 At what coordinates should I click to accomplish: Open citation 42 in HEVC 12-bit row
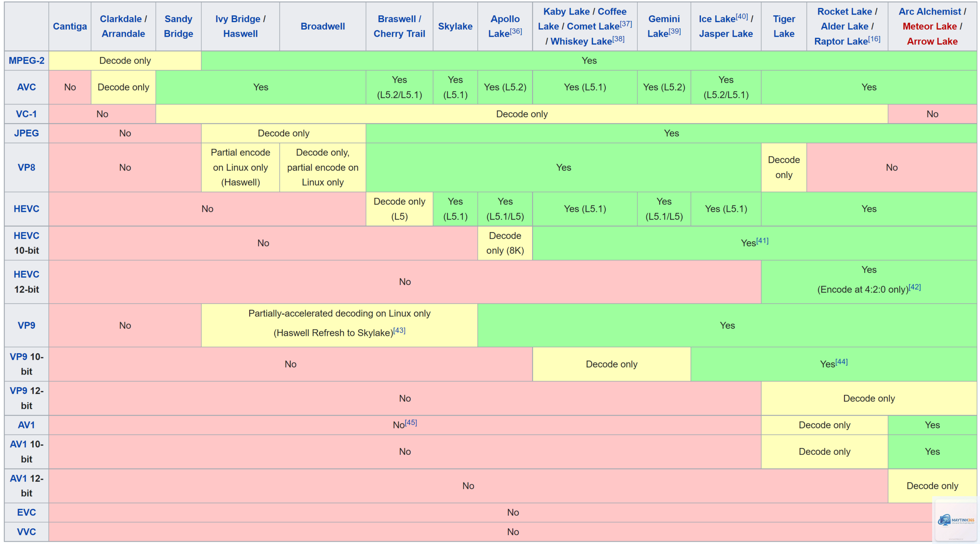[x=915, y=287]
